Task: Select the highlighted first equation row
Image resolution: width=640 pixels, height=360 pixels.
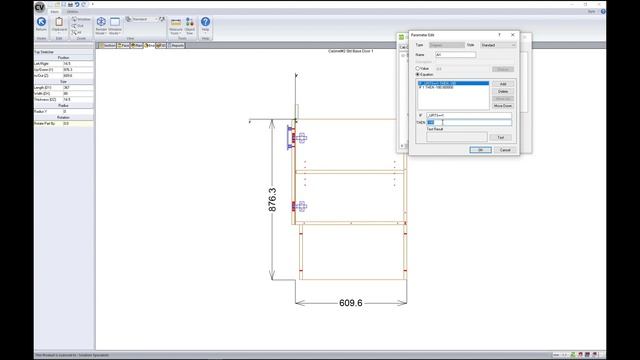Action: [x=453, y=83]
